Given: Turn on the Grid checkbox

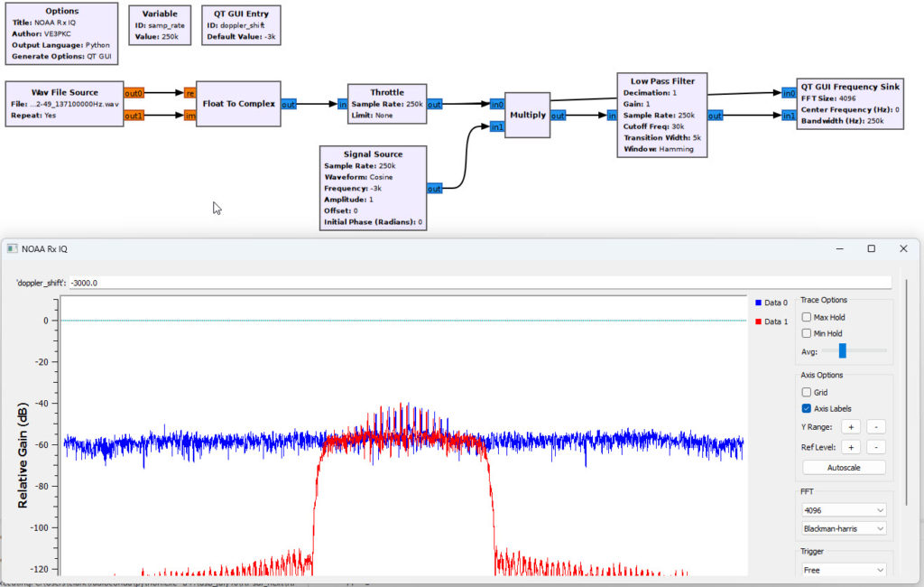Looking at the screenshot, I should pyautogui.click(x=807, y=392).
